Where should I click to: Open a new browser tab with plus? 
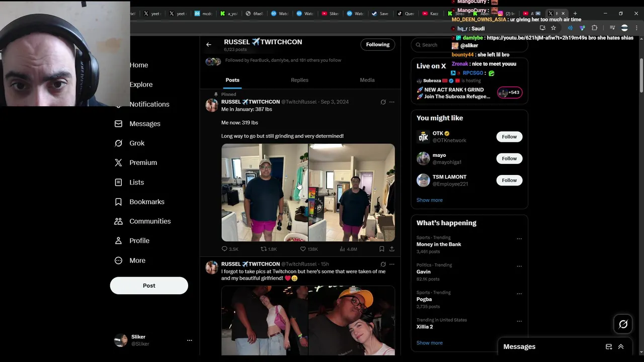point(575,14)
